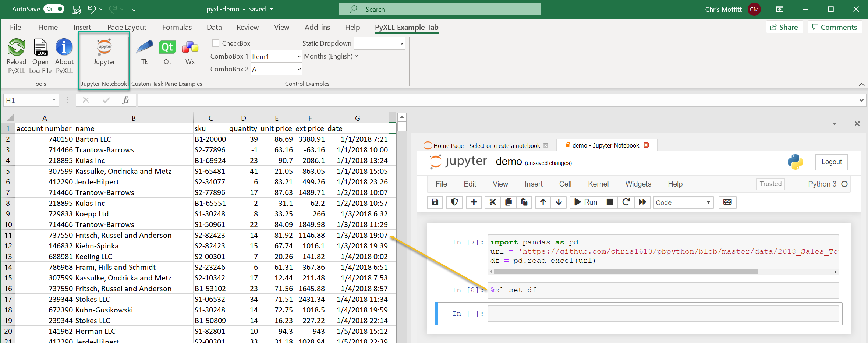Insert a cell below with the plus icon
The image size is (868, 343).
[x=474, y=202]
